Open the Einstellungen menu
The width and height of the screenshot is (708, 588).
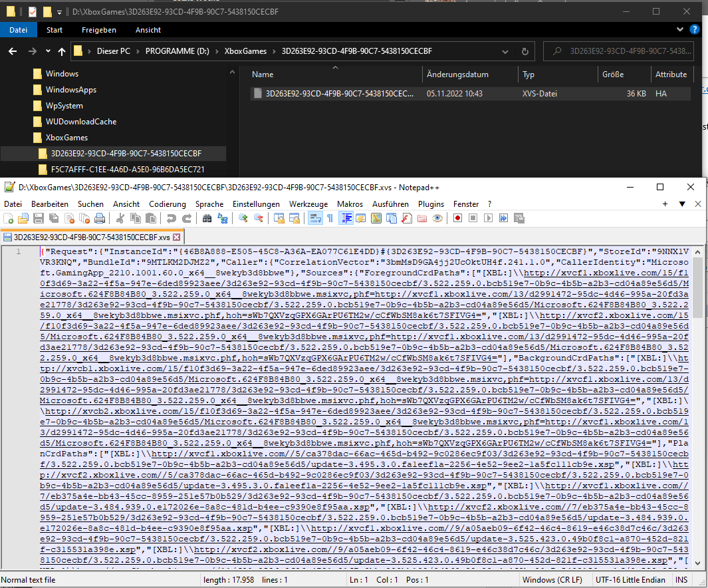pos(256,204)
